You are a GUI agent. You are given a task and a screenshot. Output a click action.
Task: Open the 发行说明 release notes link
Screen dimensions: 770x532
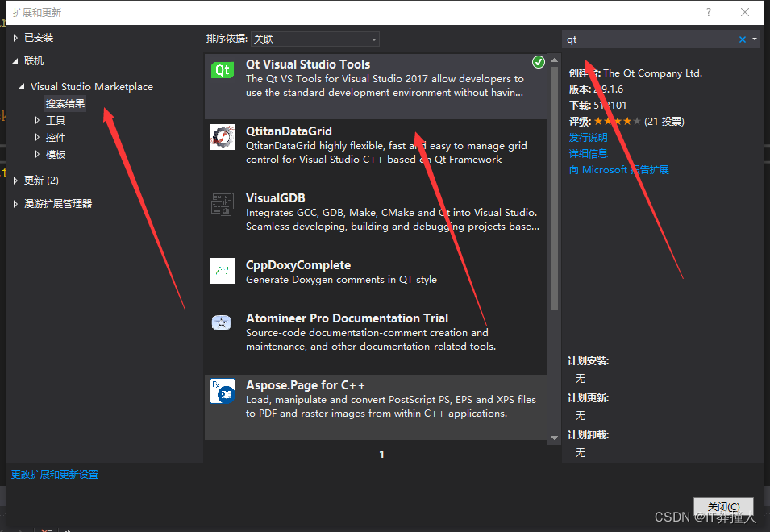coord(589,137)
